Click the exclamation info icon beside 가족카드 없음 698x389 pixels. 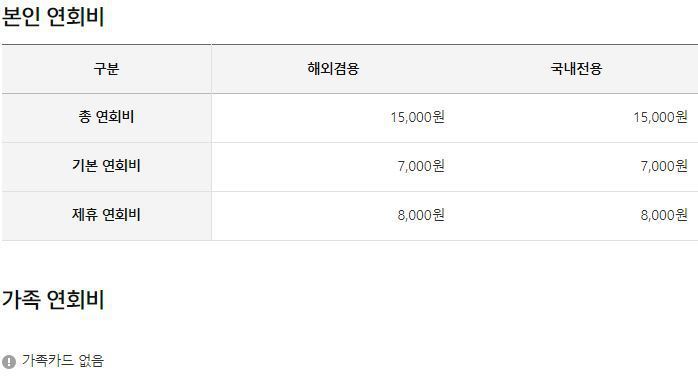(9, 361)
